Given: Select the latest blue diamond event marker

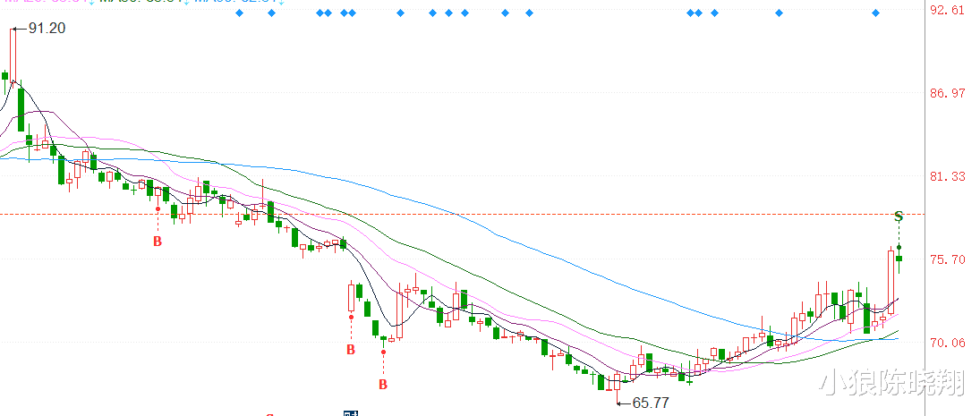Looking at the screenshot, I should (x=875, y=13).
